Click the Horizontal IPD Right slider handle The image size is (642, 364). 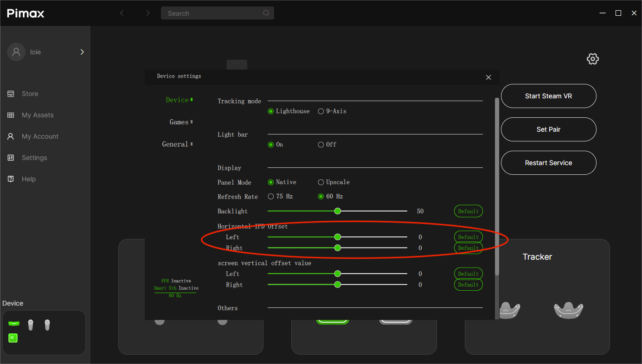[338, 248]
